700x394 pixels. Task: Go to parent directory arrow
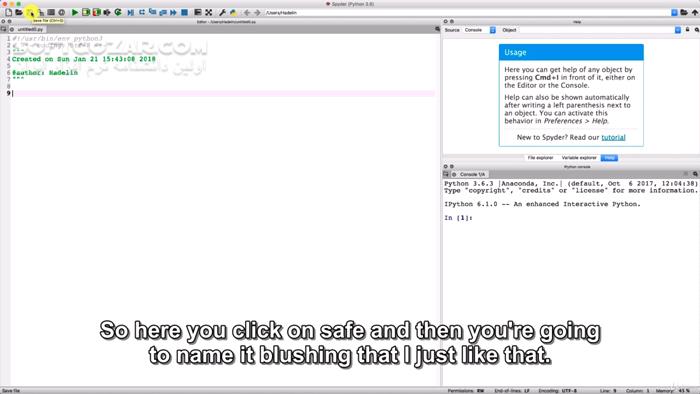695,12
